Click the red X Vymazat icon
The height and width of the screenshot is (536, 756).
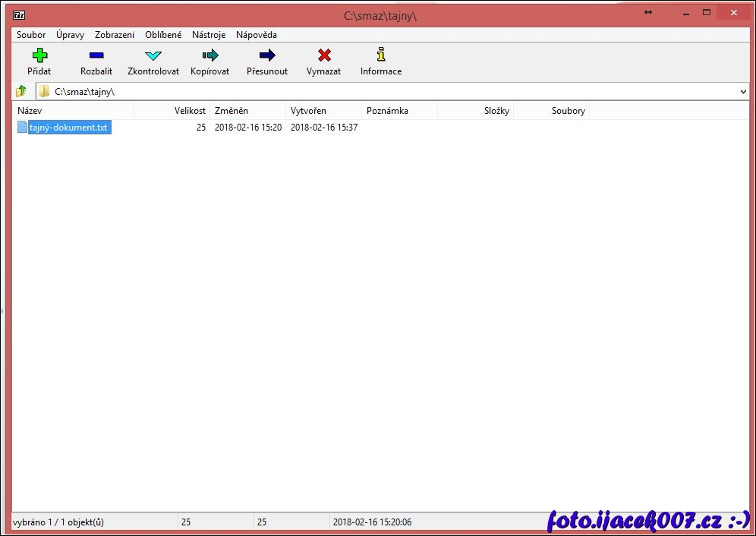tap(324, 55)
